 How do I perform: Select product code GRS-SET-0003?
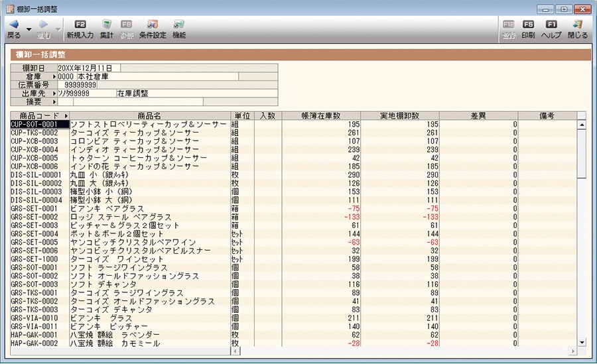[x=34, y=225]
